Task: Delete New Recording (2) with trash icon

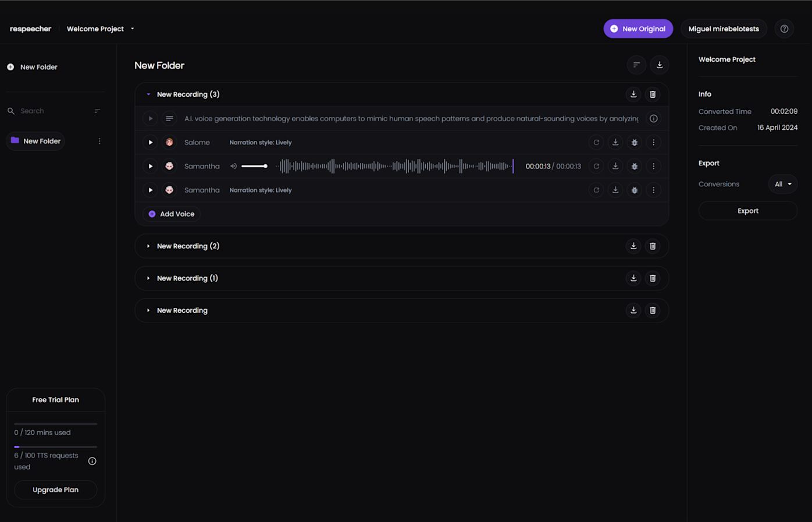Action: [x=653, y=246]
